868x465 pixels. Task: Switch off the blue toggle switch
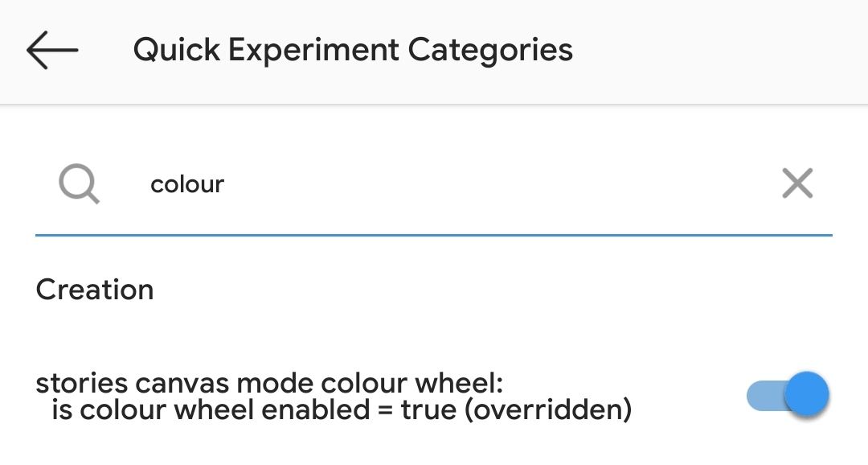pos(788,395)
